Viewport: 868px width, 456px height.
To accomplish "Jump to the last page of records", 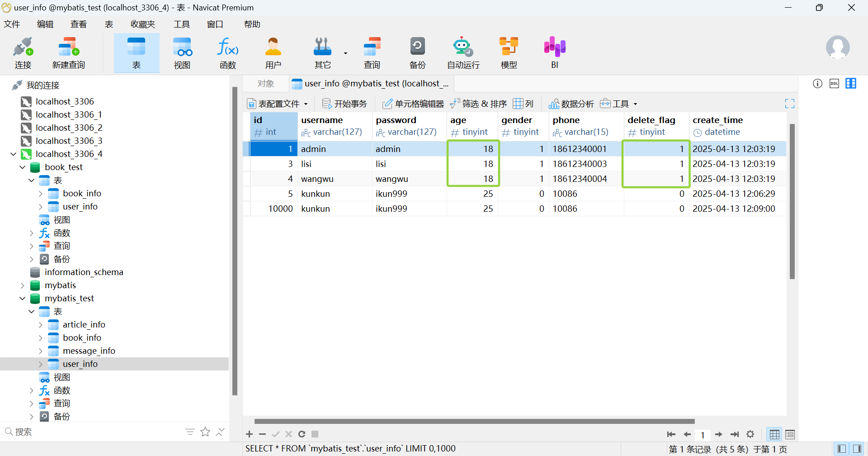I will 735,434.
